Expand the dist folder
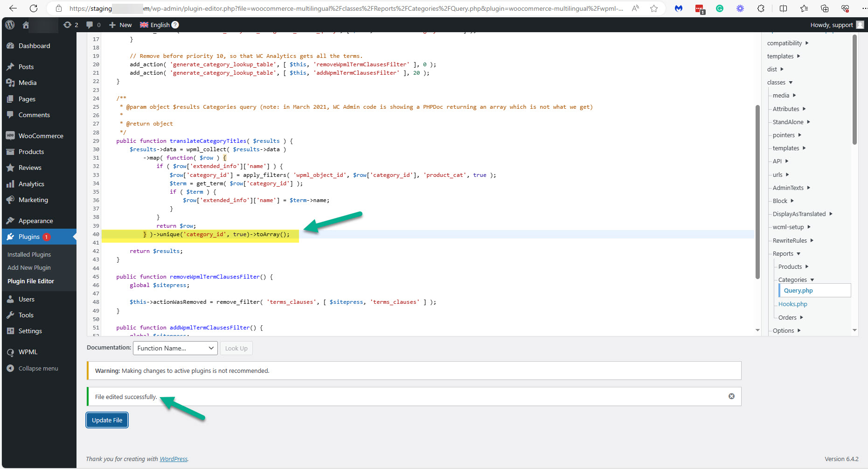This screenshot has width=868, height=469. (x=775, y=69)
